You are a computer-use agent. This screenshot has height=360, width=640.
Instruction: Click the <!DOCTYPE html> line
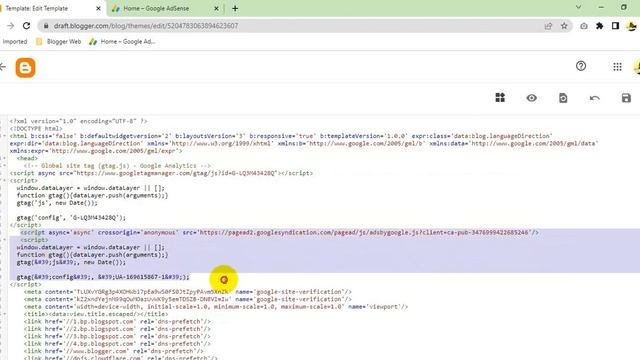point(36,129)
